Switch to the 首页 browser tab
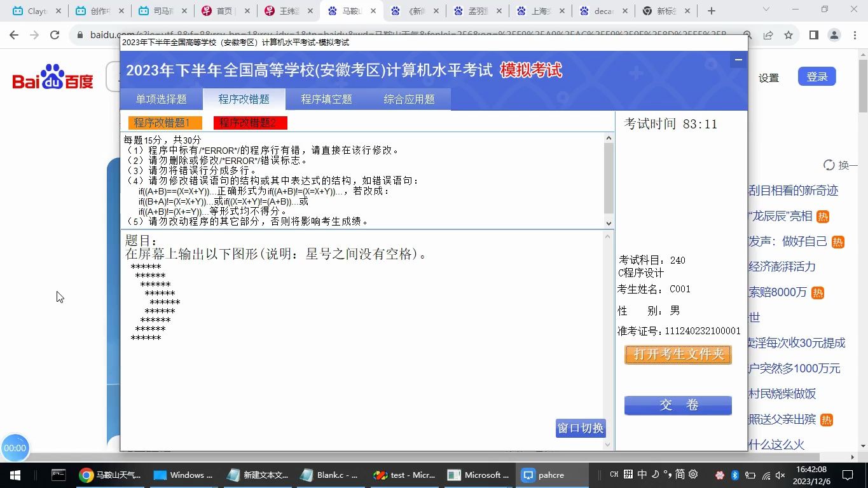 [226, 11]
